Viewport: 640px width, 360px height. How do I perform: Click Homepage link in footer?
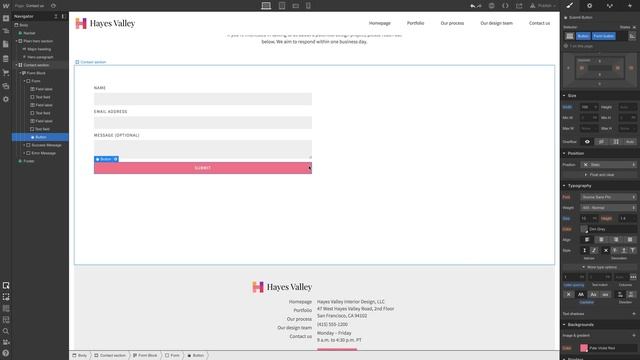click(300, 302)
